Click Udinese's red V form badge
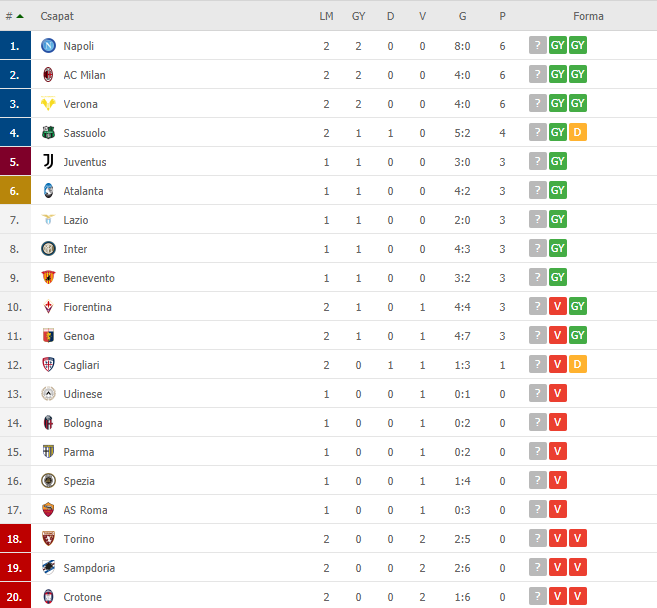 pos(558,393)
